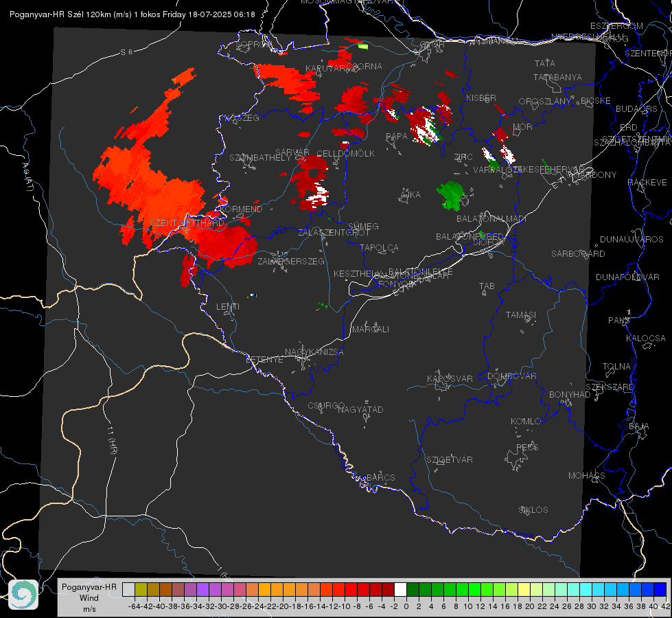Click the large green radar echo east of AJKA

coord(451,195)
